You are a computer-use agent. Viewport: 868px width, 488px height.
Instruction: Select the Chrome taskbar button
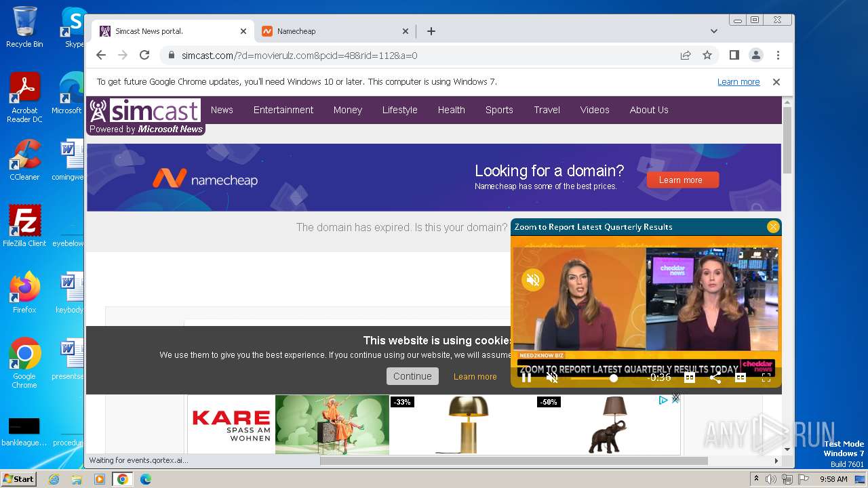[x=122, y=479]
